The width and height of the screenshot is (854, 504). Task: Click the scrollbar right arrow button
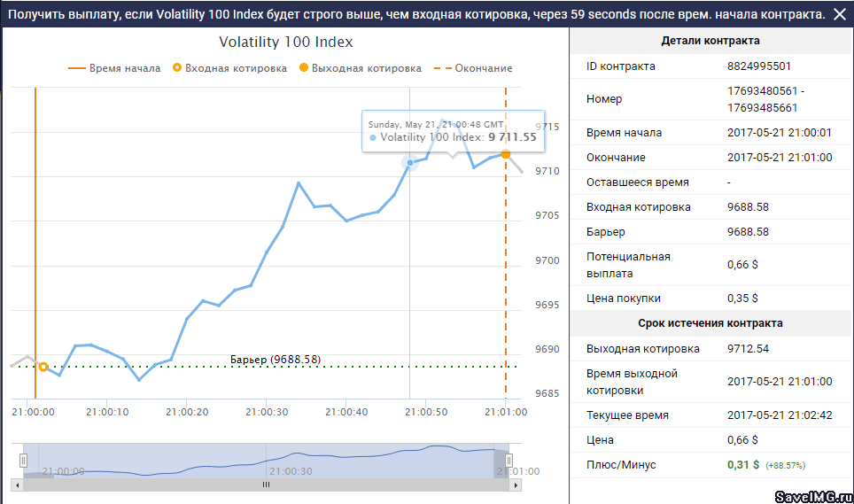pos(516,485)
